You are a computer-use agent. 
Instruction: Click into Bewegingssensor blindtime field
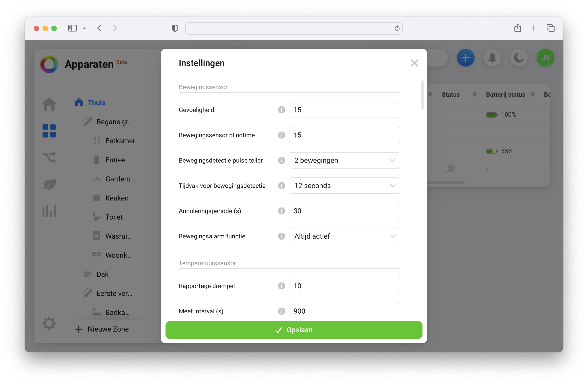click(345, 135)
